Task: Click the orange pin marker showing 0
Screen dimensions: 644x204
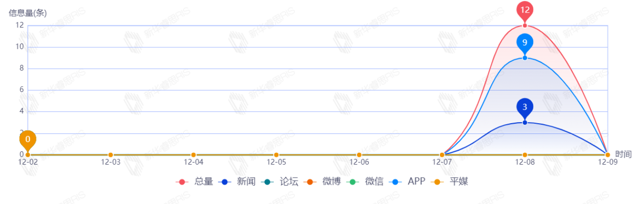Action: [x=28, y=139]
